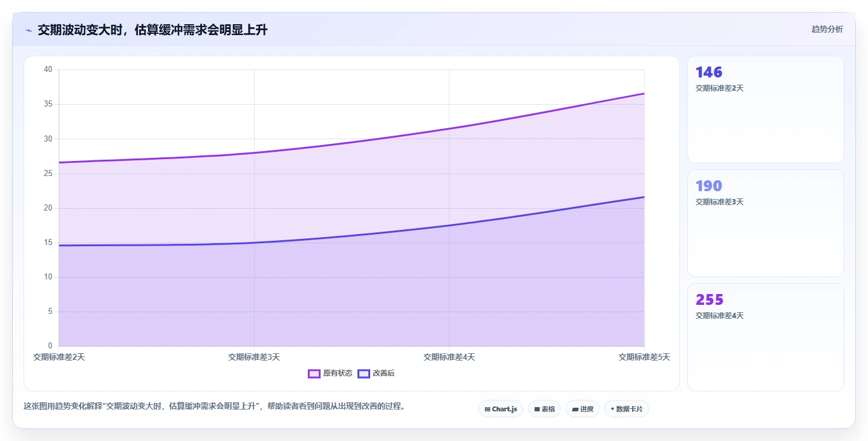Click y-axis tick label 25
Image resolution: width=868 pixels, height=441 pixels.
pos(48,174)
